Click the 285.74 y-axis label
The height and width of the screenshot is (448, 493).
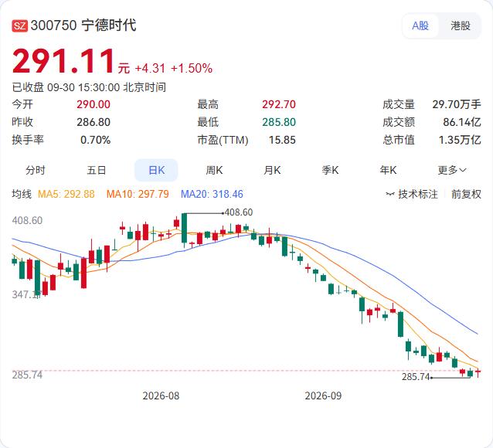(x=27, y=375)
